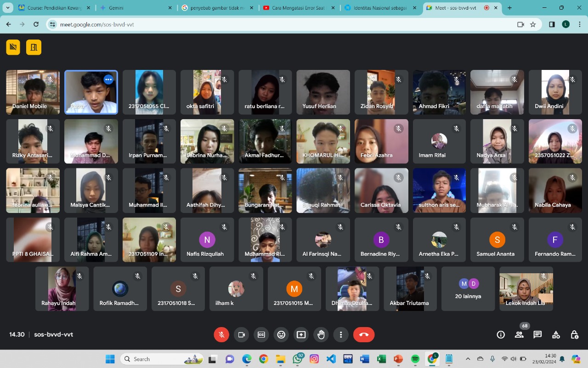Open more options three-dot menu
Viewport: 588px width, 368px height.
coord(340,335)
